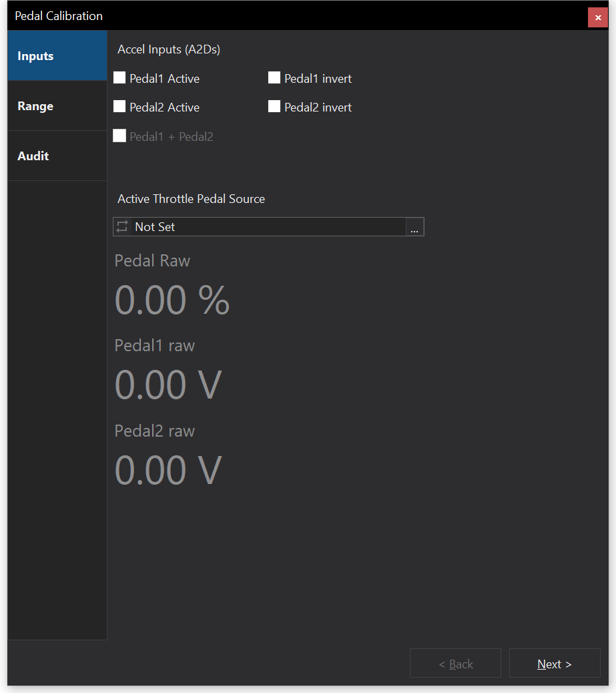Switch to the Range tab

pos(57,106)
